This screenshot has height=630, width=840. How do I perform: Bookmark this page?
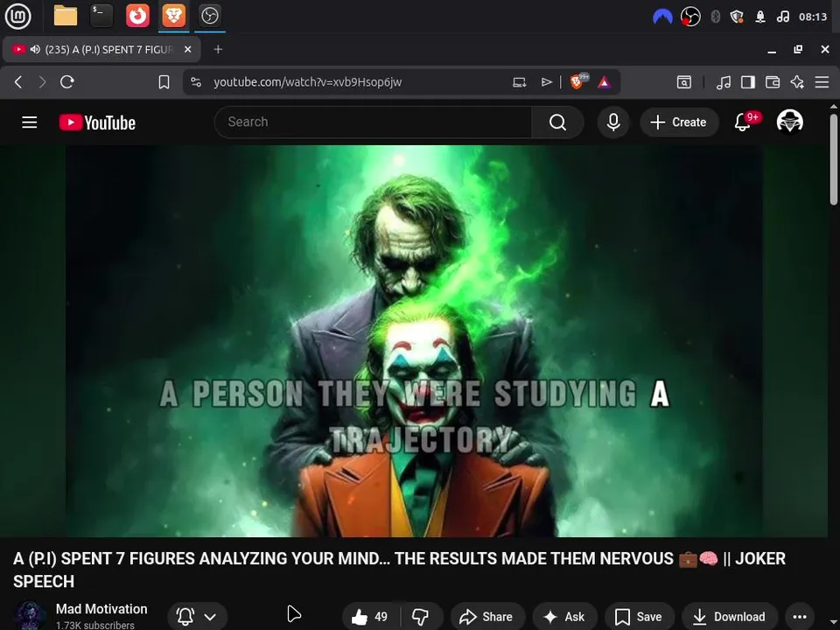(x=164, y=82)
